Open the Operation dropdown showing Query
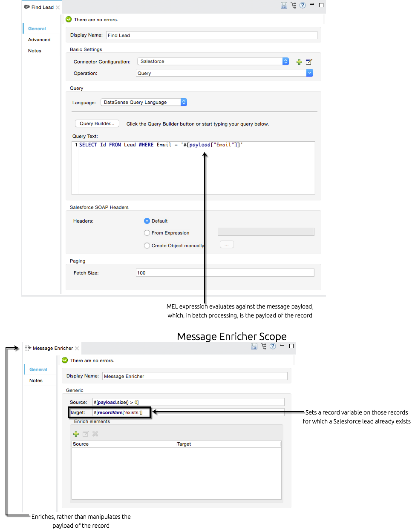 point(309,73)
